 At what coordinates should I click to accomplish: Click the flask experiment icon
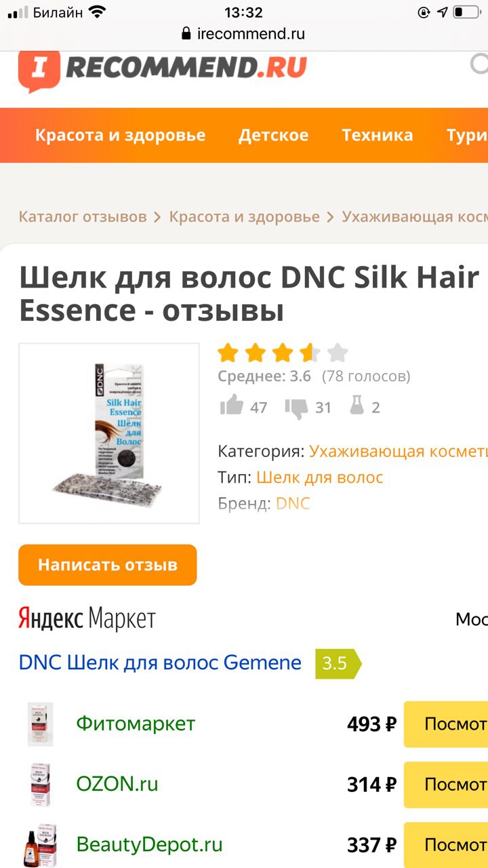coord(357,406)
